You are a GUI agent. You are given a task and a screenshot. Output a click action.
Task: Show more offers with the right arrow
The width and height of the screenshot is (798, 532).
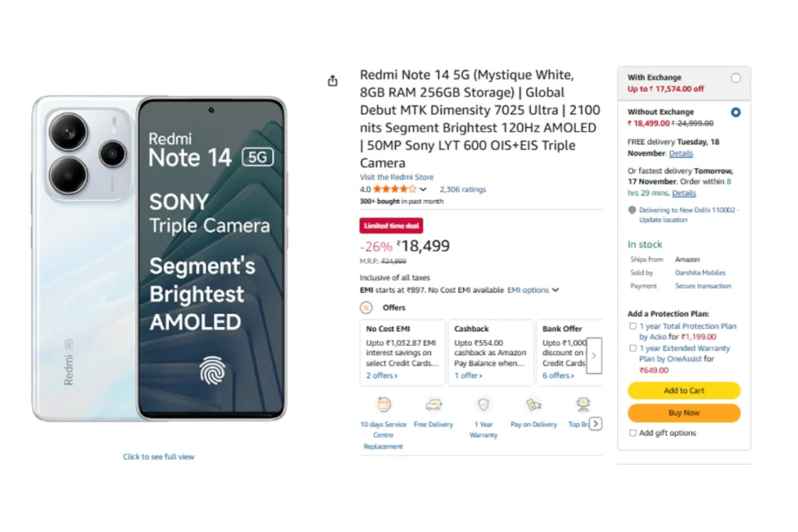594,355
